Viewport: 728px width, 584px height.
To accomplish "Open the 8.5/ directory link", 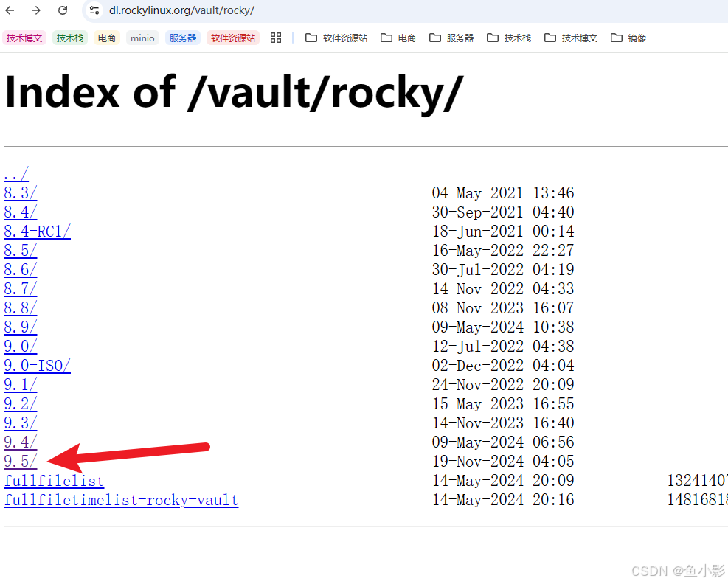I will [21, 251].
